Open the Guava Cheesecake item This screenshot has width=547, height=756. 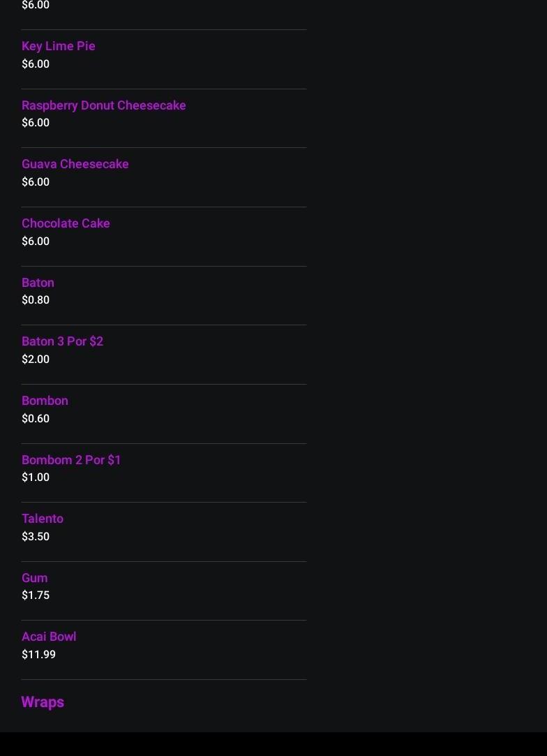coord(75,164)
